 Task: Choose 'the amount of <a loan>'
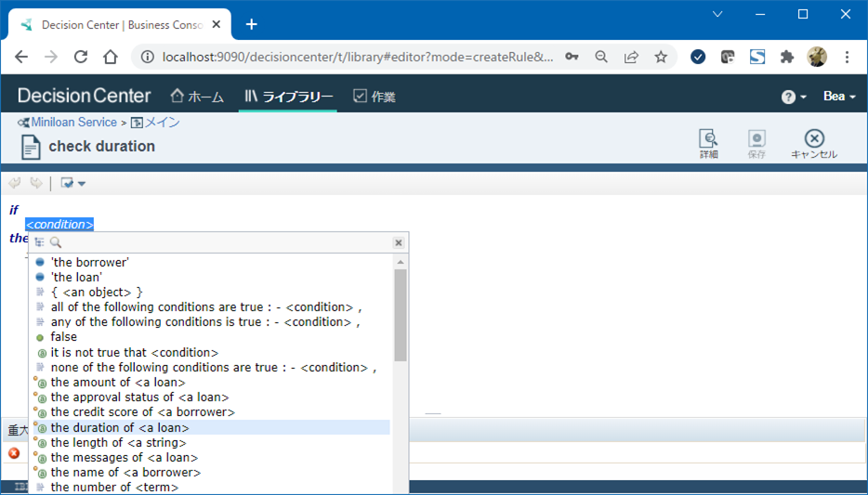tap(118, 383)
